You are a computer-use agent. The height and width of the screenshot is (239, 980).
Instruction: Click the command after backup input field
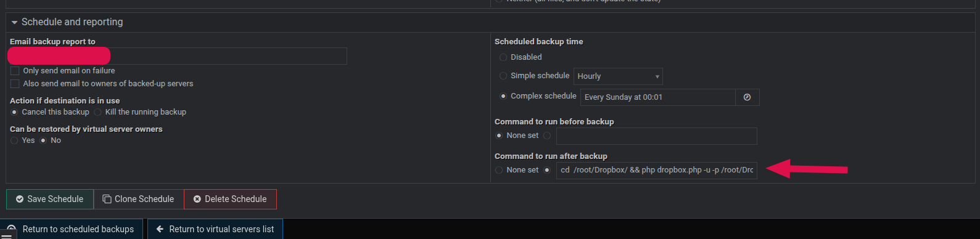[657, 170]
